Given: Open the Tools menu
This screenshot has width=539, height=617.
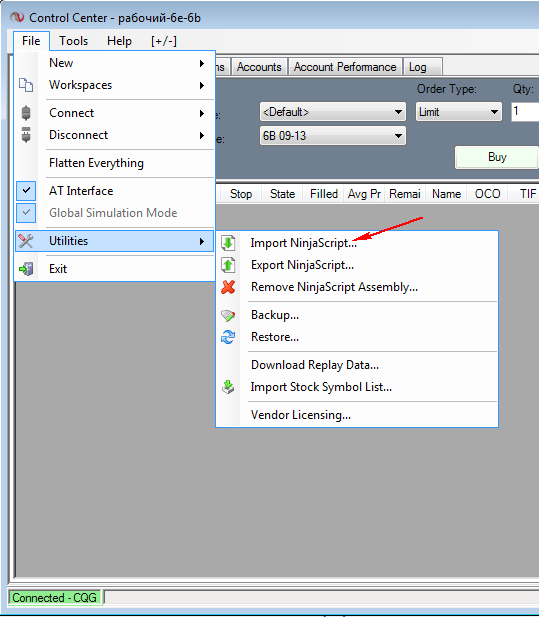Looking at the screenshot, I should coord(74,41).
